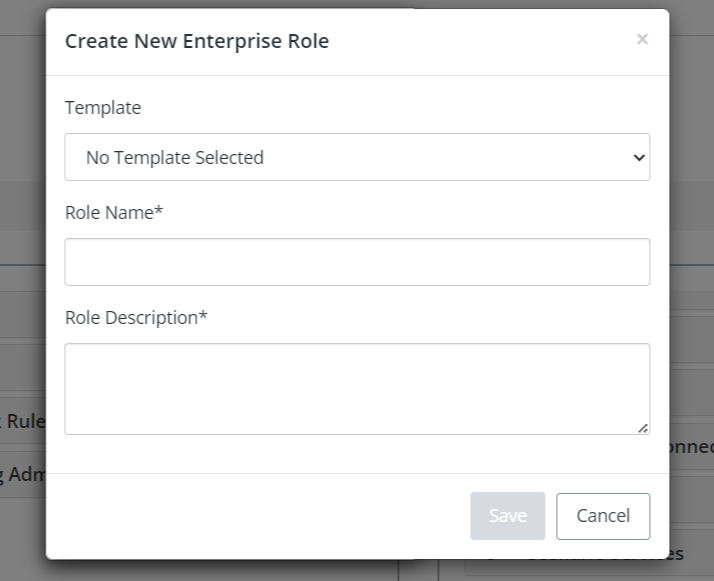714x581 pixels.
Task: Select the "No Template Selected" option text
Action: tap(175, 157)
